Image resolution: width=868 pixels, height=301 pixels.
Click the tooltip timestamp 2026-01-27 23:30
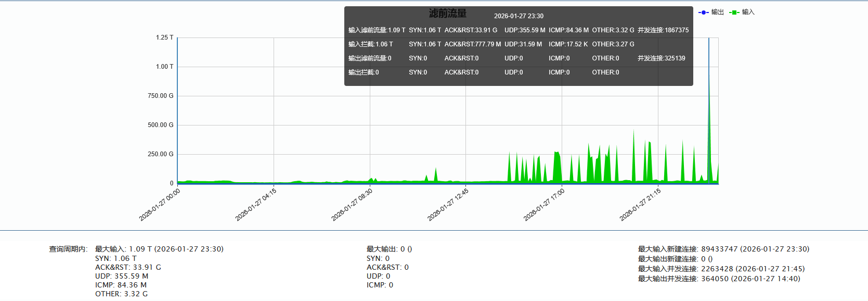519,16
